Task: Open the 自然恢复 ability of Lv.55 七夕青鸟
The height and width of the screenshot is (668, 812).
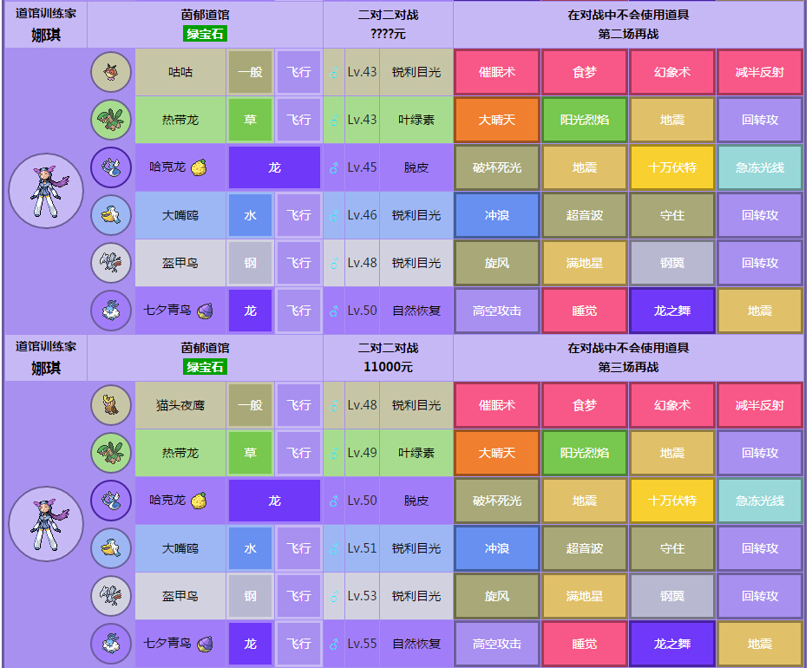Action: pos(416,644)
